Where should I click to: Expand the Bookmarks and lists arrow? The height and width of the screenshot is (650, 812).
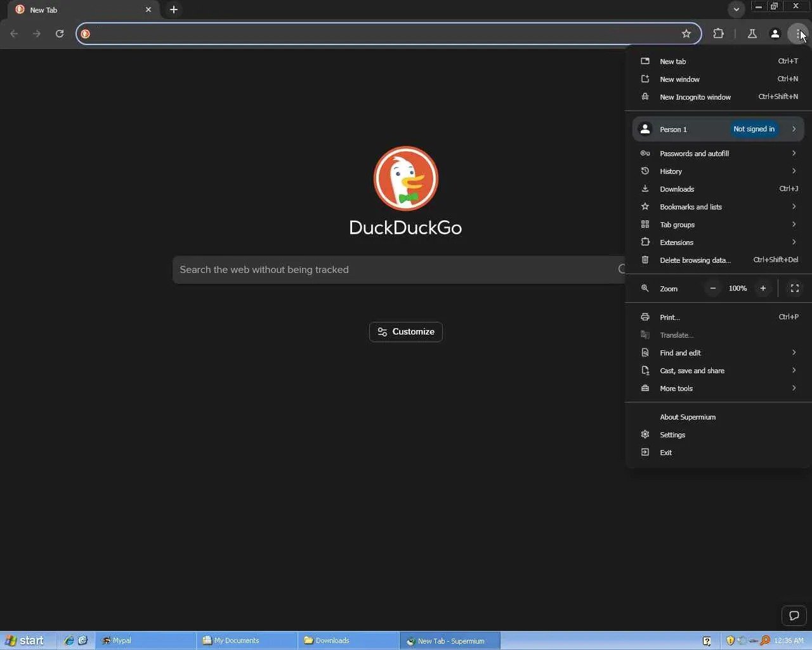coord(794,207)
